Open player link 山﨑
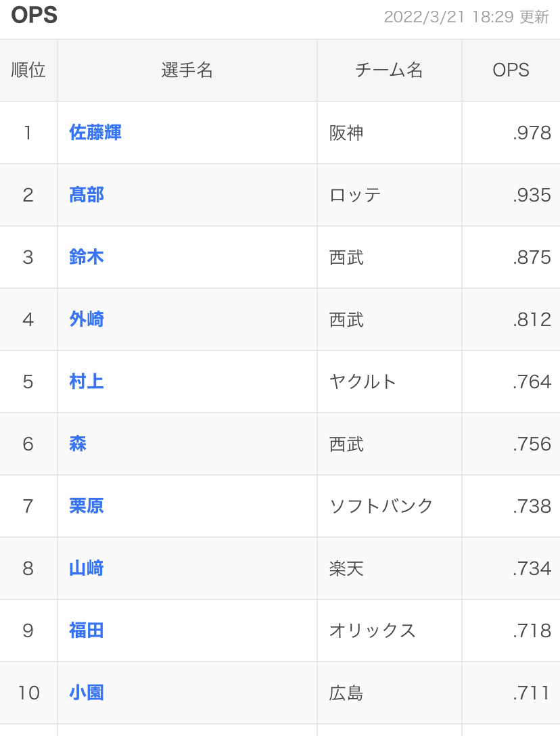This screenshot has width=560, height=736. [x=87, y=568]
